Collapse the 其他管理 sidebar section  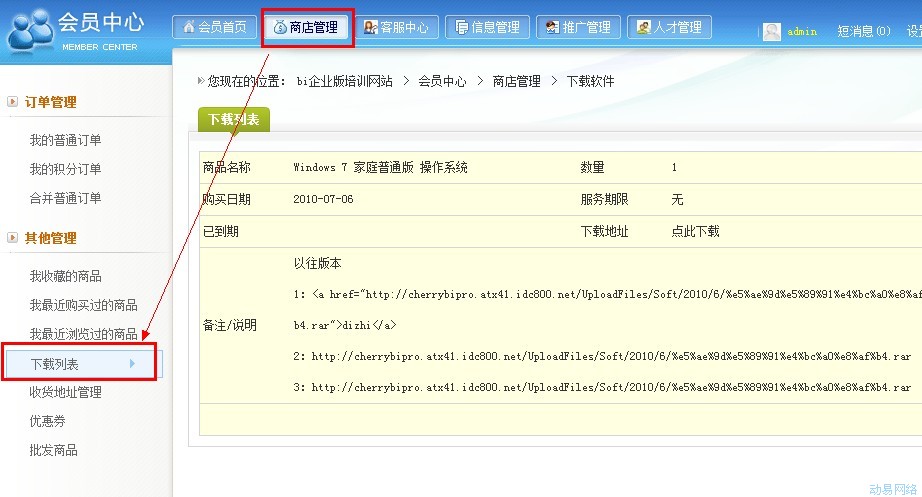click(12, 238)
